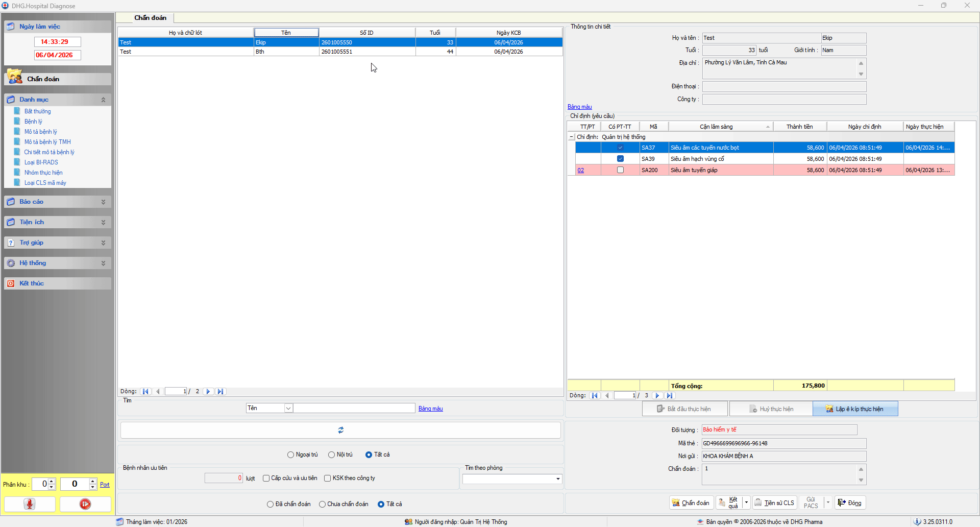
Task: Select the Đã chẩn đoán radio option
Action: tap(270, 505)
